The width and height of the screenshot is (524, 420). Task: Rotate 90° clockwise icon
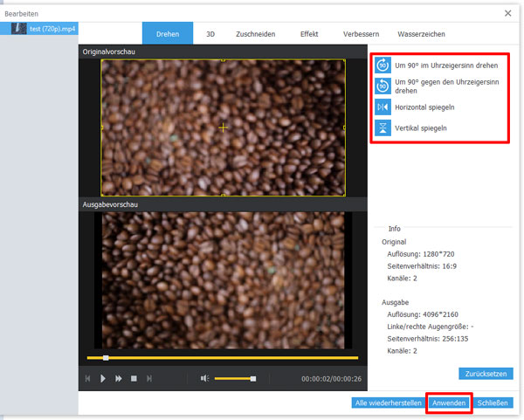coord(383,65)
